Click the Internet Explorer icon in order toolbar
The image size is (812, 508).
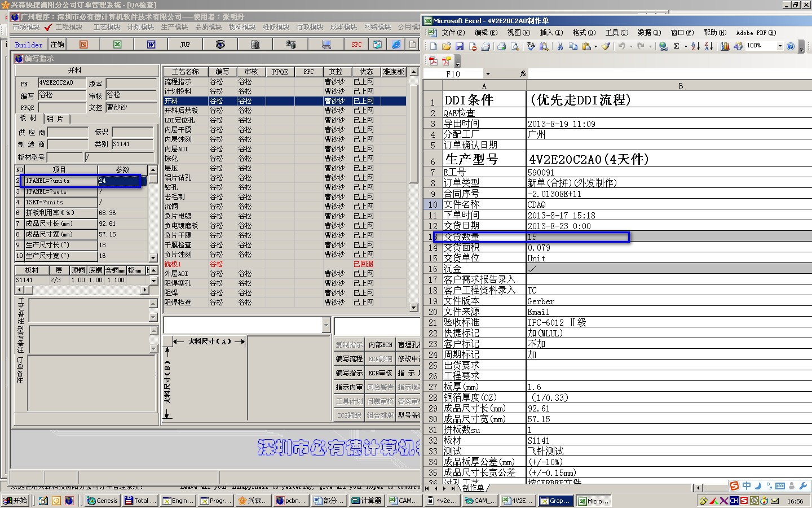(396, 44)
